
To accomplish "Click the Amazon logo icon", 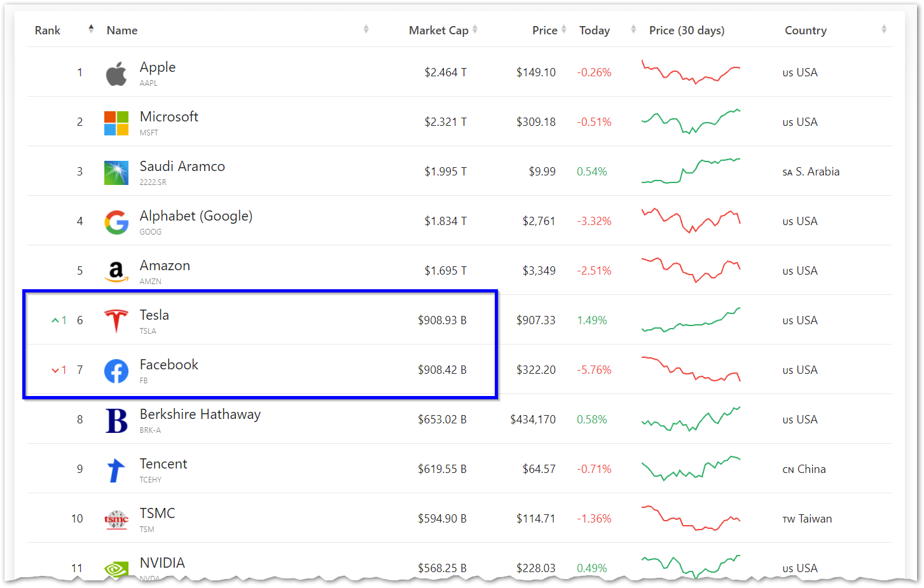I will pyautogui.click(x=116, y=271).
